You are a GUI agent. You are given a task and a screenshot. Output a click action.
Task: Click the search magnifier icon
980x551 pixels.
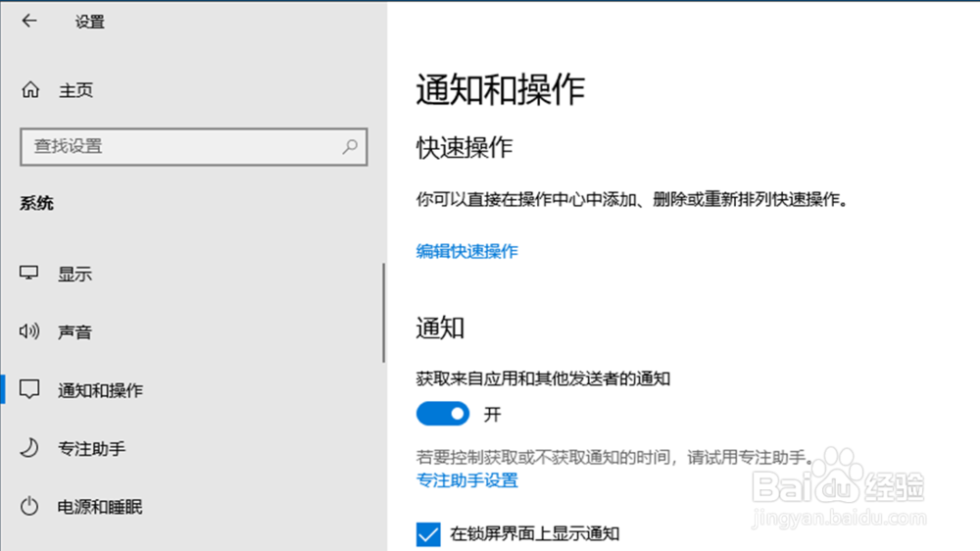tap(350, 147)
